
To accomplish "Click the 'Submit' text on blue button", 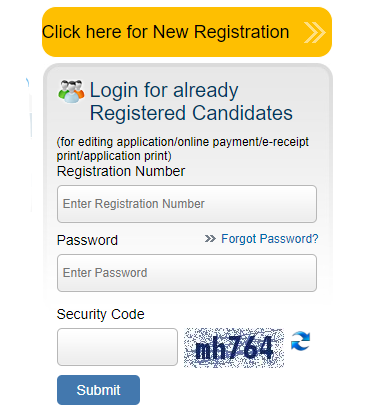I will coord(98,390).
